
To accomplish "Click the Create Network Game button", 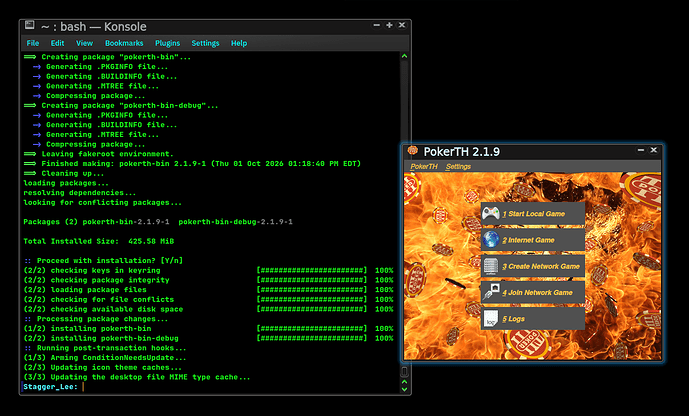I will click(x=533, y=266).
